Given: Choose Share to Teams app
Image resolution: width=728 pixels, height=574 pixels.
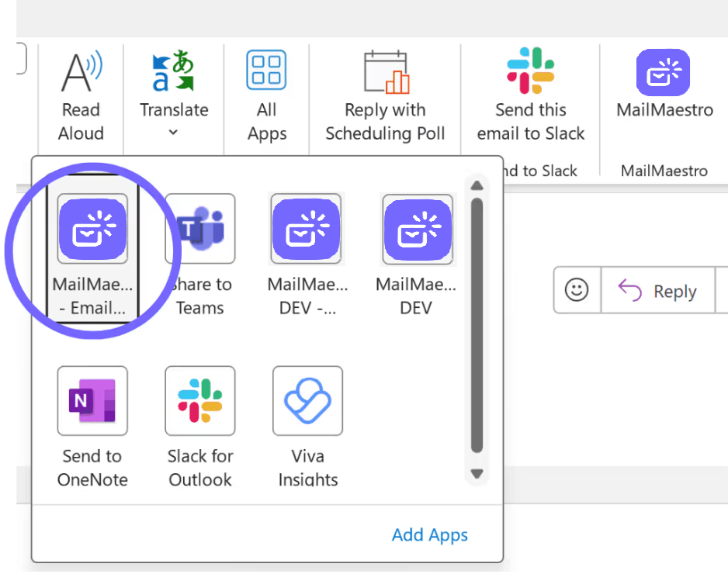Looking at the screenshot, I should tap(200, 255).
